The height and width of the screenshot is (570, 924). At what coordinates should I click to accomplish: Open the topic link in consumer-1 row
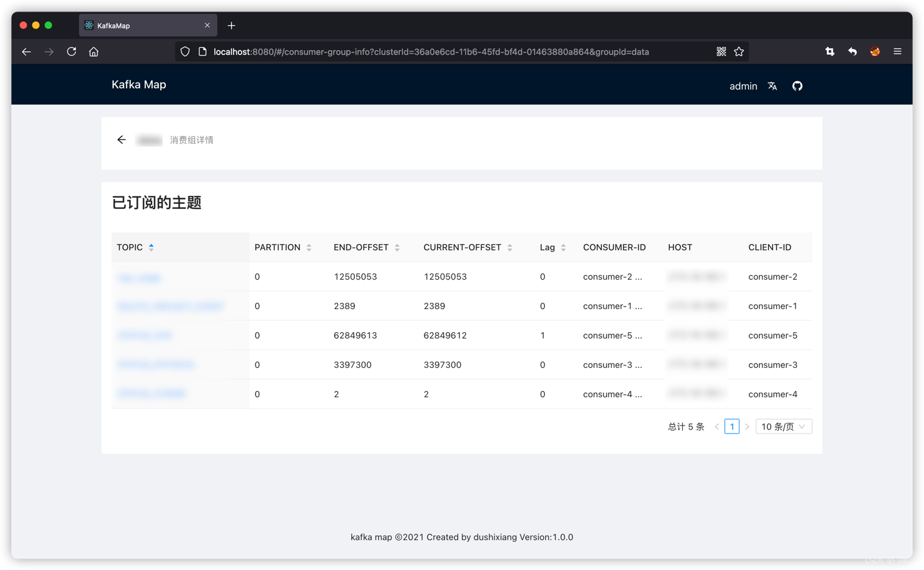170,306
